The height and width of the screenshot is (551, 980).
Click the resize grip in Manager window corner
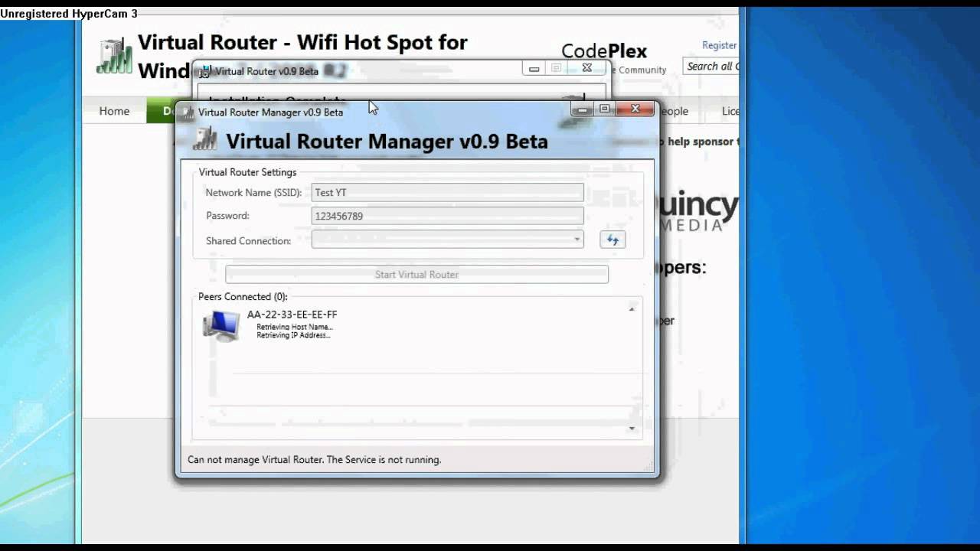[x=650, y=468]
